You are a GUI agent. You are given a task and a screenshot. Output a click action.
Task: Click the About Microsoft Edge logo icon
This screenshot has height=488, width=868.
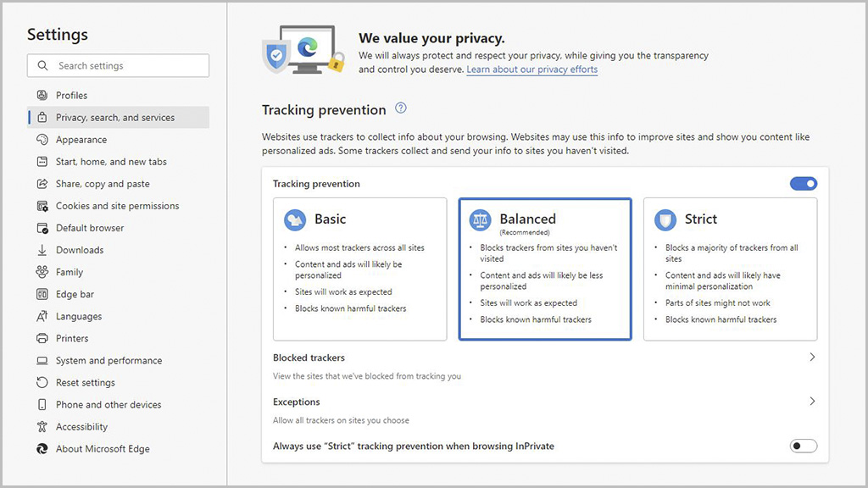click(42, 449)
